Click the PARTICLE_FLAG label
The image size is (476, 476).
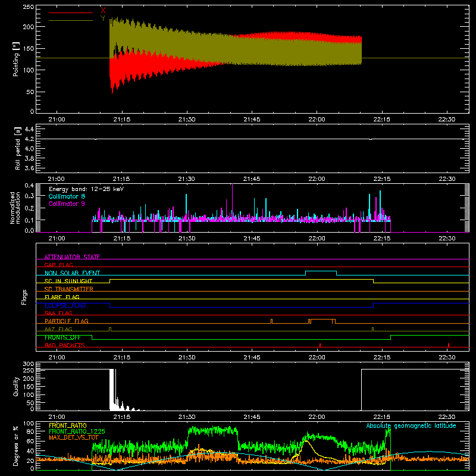tap(67, 321)
